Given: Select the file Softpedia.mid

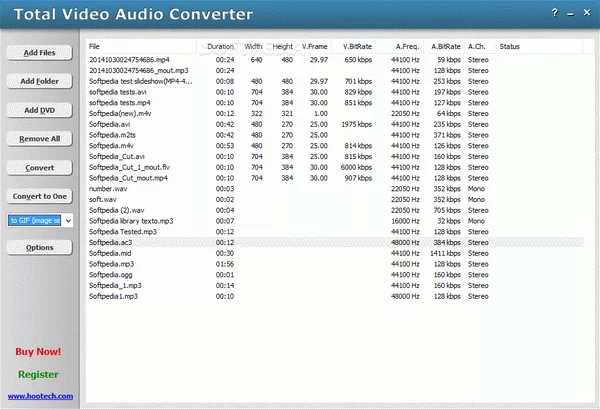Looking at the screenshot, I should [x=110, y=253].
